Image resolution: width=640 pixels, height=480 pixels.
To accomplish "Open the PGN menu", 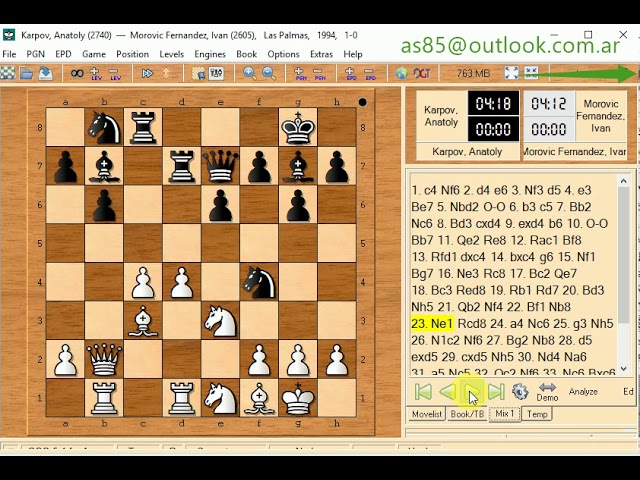I will 36,54.
